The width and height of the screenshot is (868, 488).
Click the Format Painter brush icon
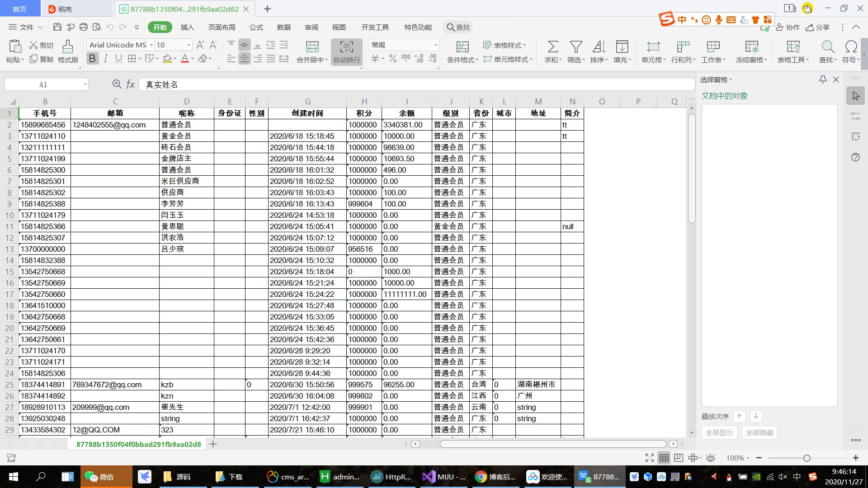pos(67,47)
